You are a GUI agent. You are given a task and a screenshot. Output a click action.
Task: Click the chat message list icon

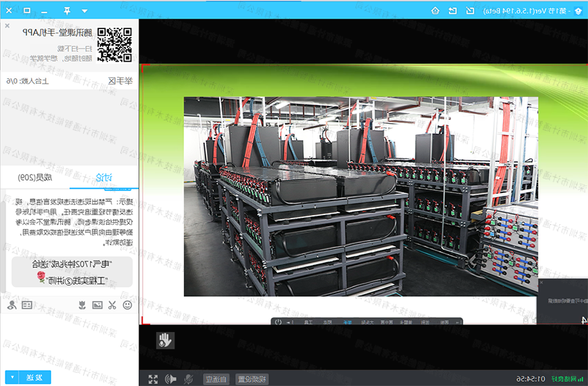click(x=28, y=305)
